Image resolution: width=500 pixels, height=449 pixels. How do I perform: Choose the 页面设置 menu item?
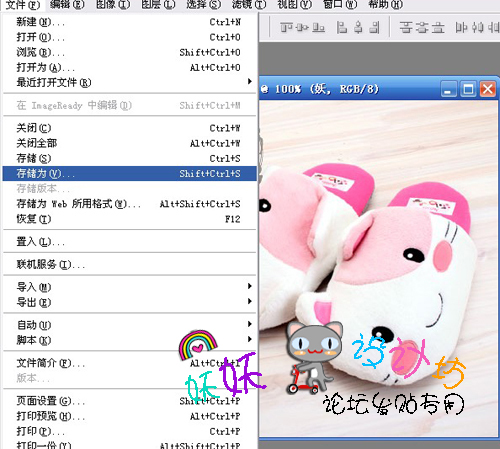129,401
